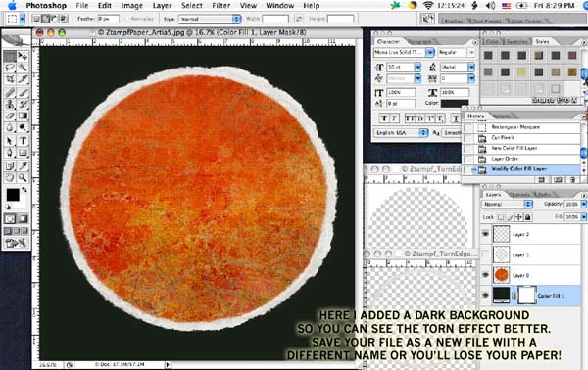588x370 pixels.
Task: Click the foreground color swatch in toolbox
Action: click(x=13, y=195)
